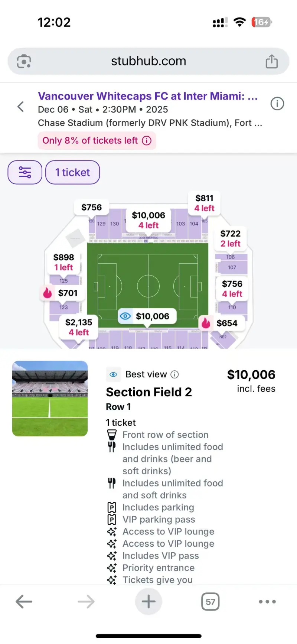
Task: Tap the stubhub.com address bar
Action: [148, 61]
